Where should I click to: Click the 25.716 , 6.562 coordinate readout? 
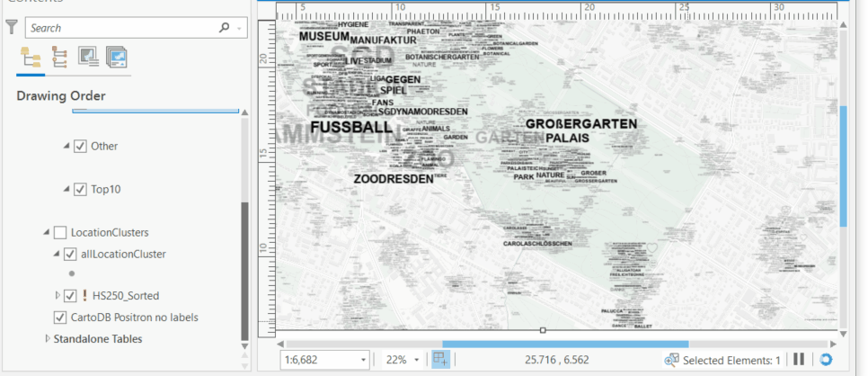click(x=557, y=360)
